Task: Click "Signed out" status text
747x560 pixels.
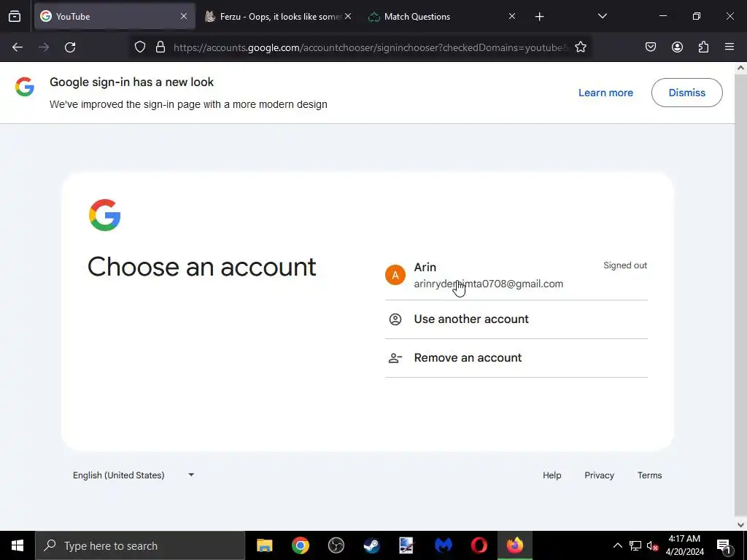Action: 625,265
